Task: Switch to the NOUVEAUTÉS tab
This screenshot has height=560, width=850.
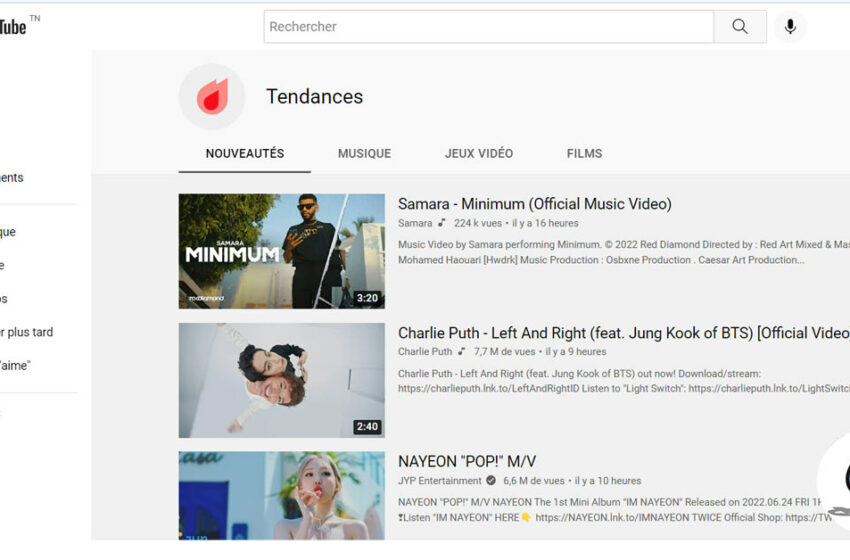Action: pyautogui.click(x=245, y=154)
